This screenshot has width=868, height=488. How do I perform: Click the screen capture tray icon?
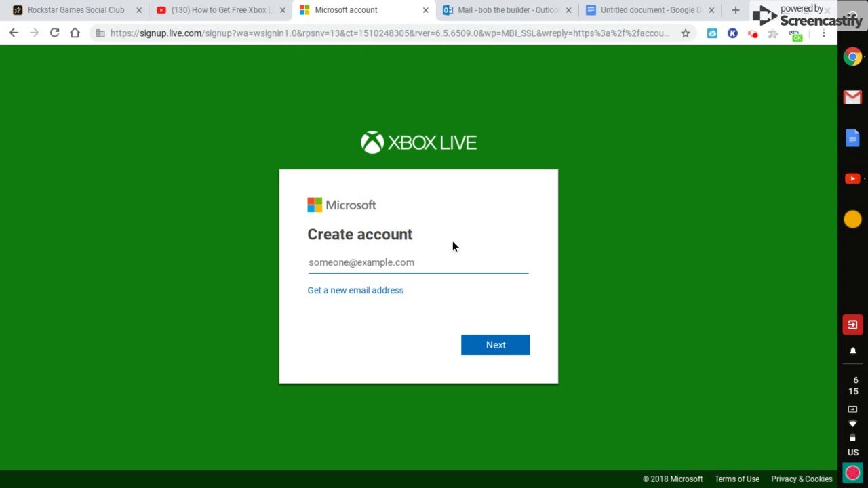click(x=853, y=409)
